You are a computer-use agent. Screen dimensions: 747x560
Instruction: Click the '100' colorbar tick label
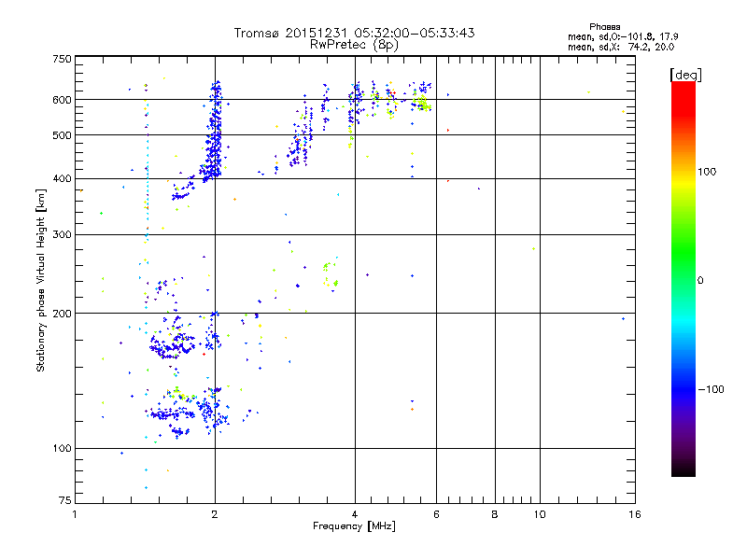pyautogui.click(x=707, y=172)
